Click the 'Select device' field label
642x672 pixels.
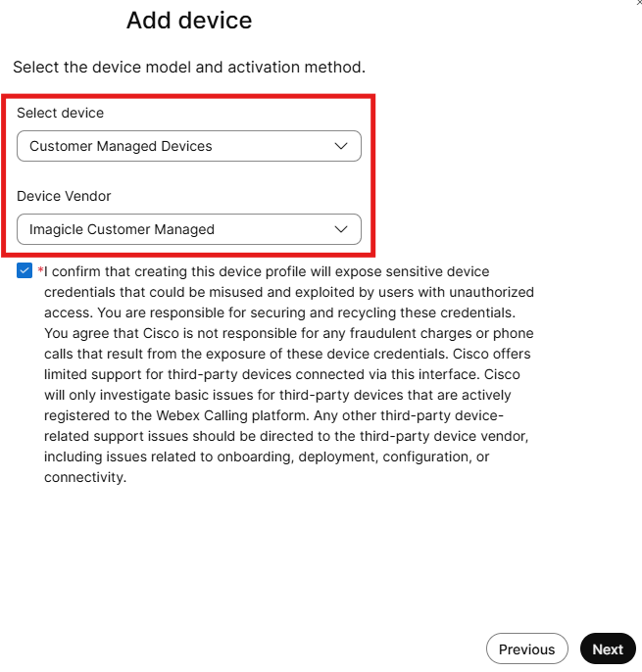[x=60, y=113]
